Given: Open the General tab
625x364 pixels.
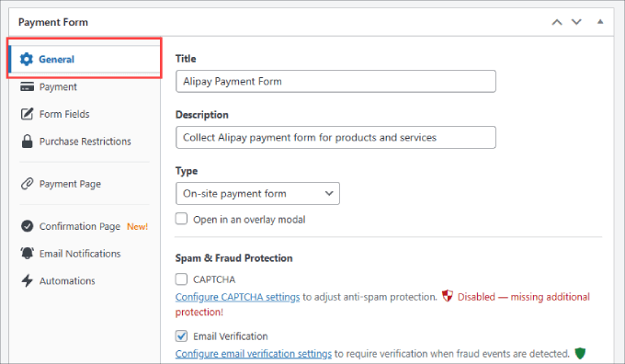Looking at the screenshot, I should tap(85, 59).
